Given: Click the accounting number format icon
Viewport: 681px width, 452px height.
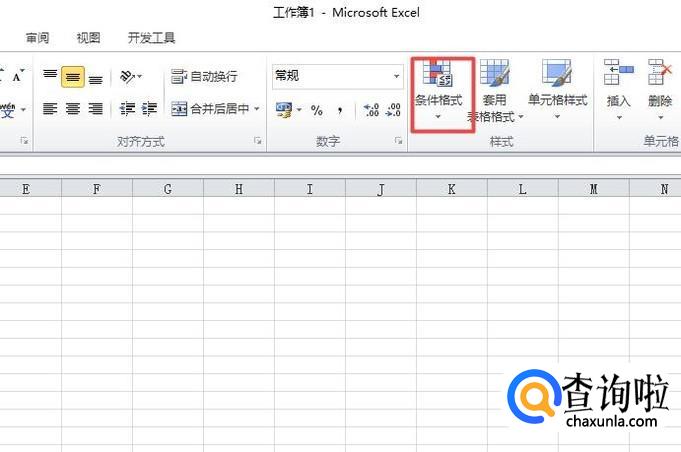Looking at the screenshot, I should click(284, 110).
